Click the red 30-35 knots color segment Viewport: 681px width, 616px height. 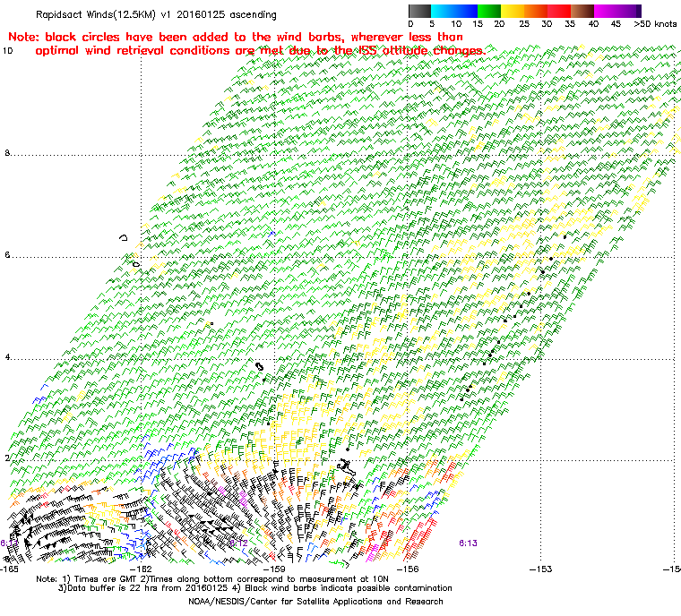[x=559, y=11]
